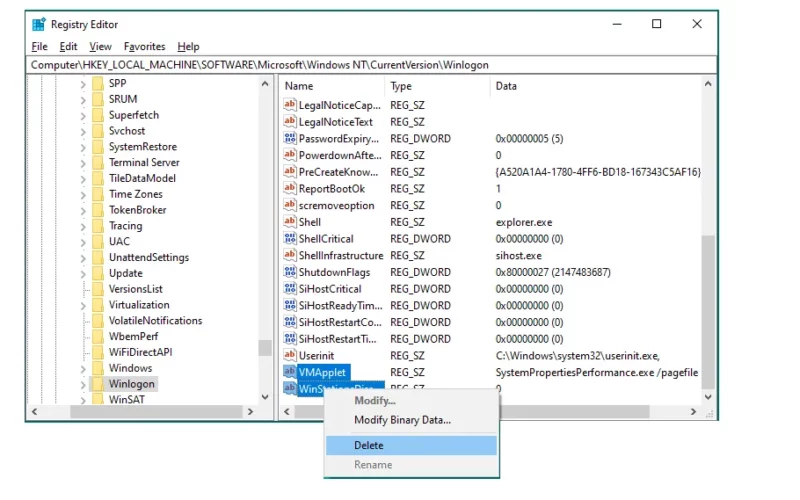This screenshot has width=800, height=500.
Task: Expand the Svchost registry key
Action: (83, 132)
